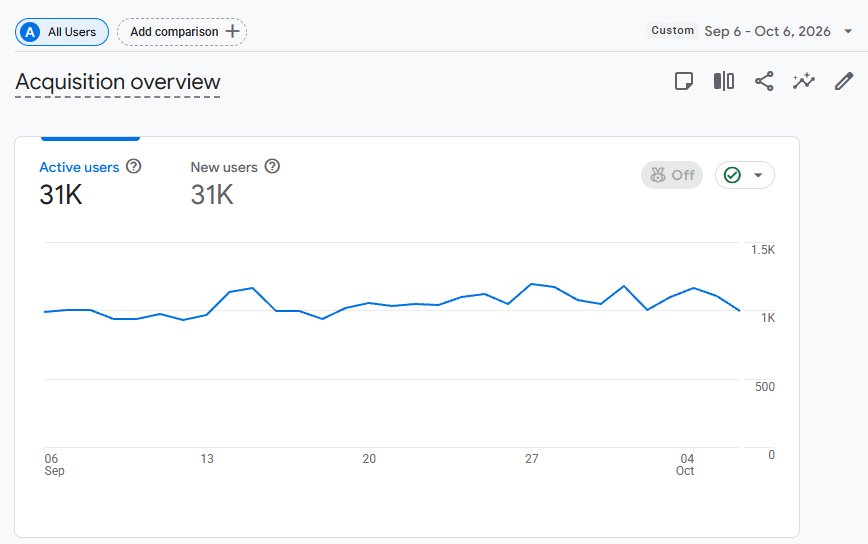Click the 13 x-axis date label
The image size is (868, 544).
[206, 459]
